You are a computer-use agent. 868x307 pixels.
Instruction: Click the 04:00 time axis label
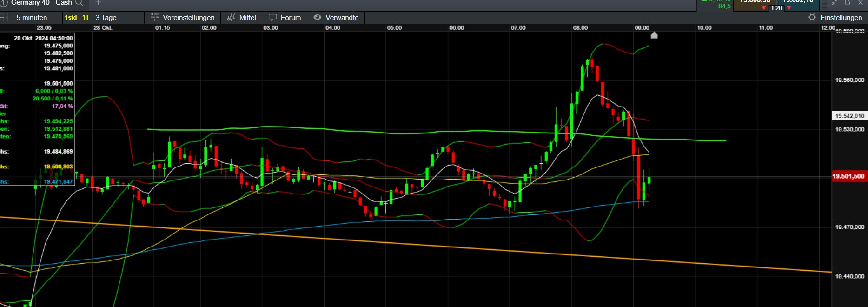pos(333,28)
